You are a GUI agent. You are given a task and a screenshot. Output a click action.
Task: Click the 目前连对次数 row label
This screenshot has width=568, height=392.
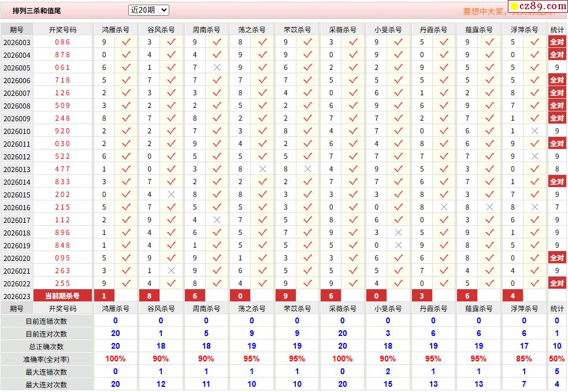(x=46, y=334)
